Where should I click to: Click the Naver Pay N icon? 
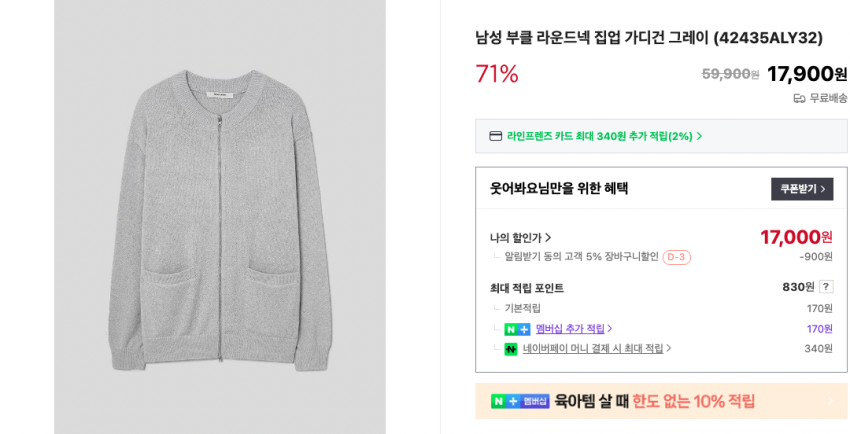coord(511,349)
